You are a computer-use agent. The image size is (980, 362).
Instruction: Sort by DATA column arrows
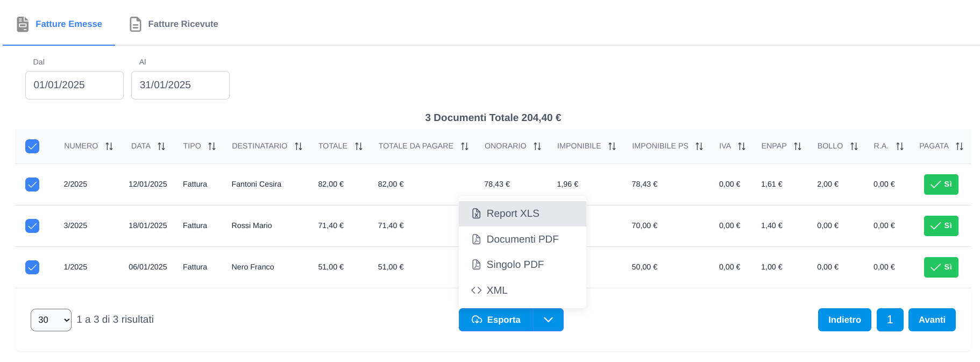coord(161,146)
